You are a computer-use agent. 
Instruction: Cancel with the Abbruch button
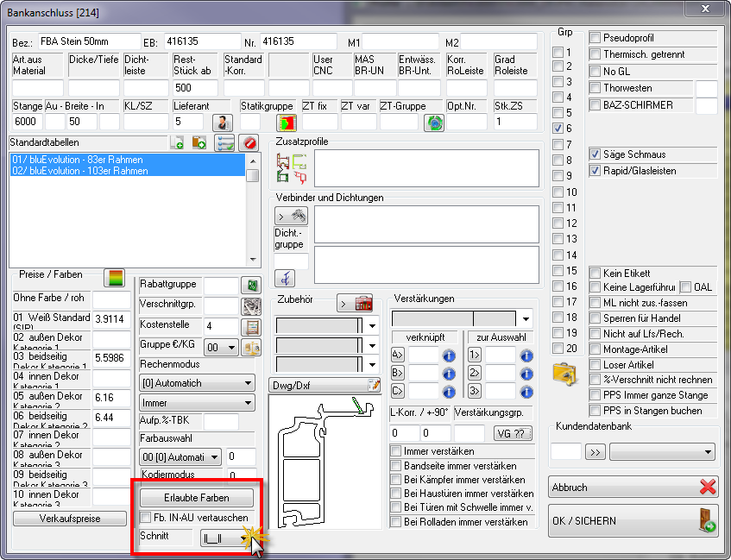[x=633, y=488]
